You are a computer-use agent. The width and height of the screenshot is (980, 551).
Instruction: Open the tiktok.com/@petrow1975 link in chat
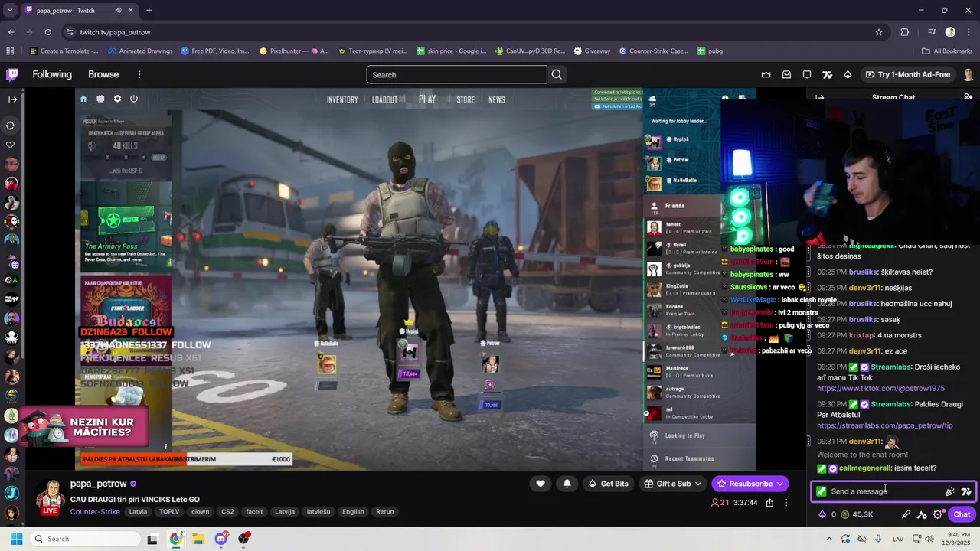click(880, 389)
